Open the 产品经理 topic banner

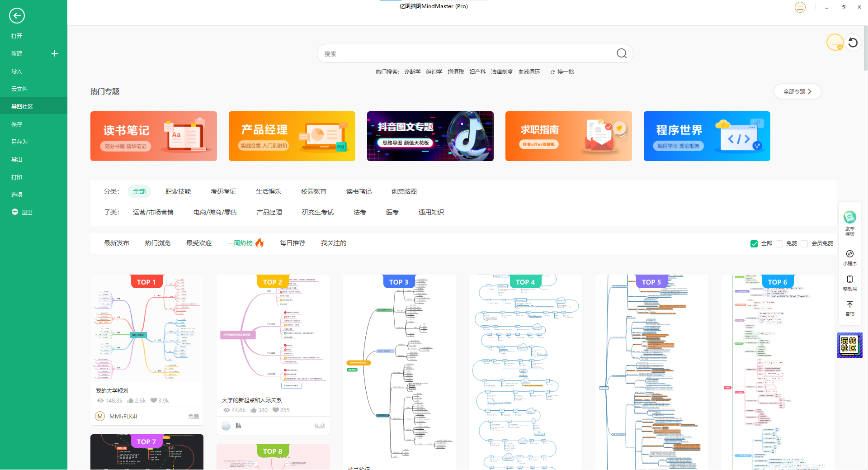[x=292, y=136]
